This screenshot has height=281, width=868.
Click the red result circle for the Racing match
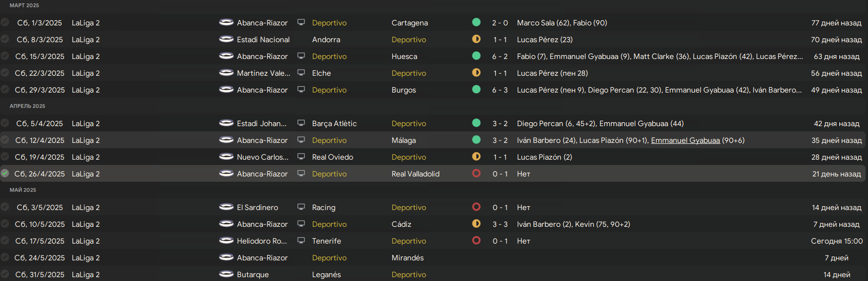tap(476, 207)
